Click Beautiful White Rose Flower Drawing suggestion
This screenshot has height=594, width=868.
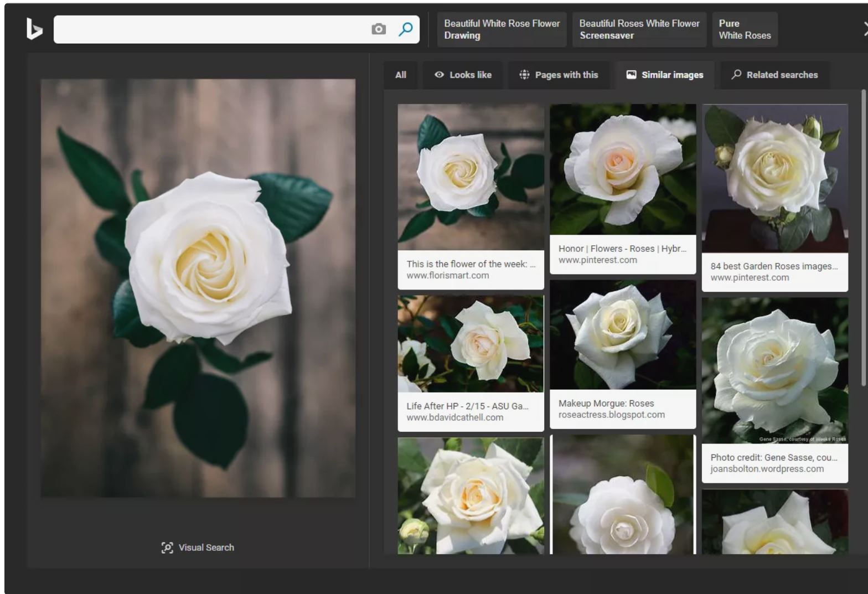tap(502, 29)
